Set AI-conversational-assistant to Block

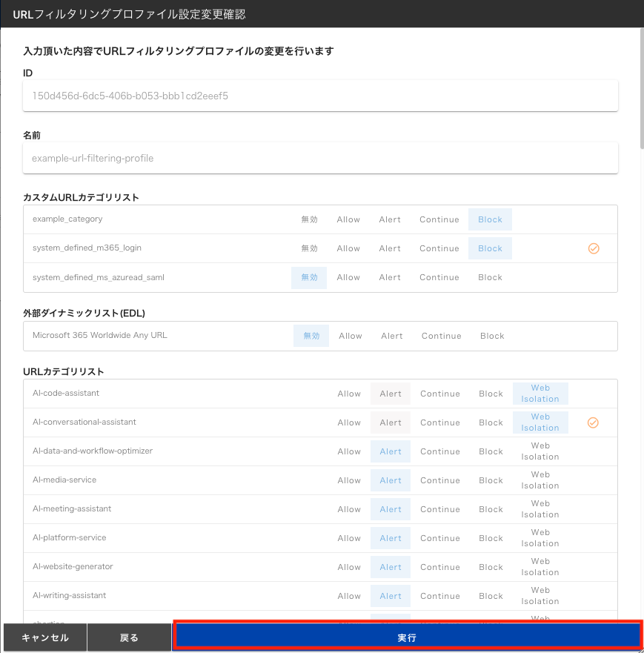pos(491,422)
